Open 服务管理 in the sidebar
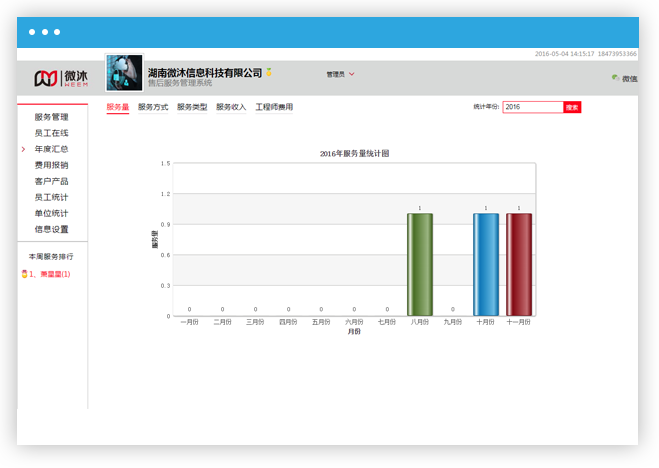This screenshot has height=468, width=659. (52, 117)
